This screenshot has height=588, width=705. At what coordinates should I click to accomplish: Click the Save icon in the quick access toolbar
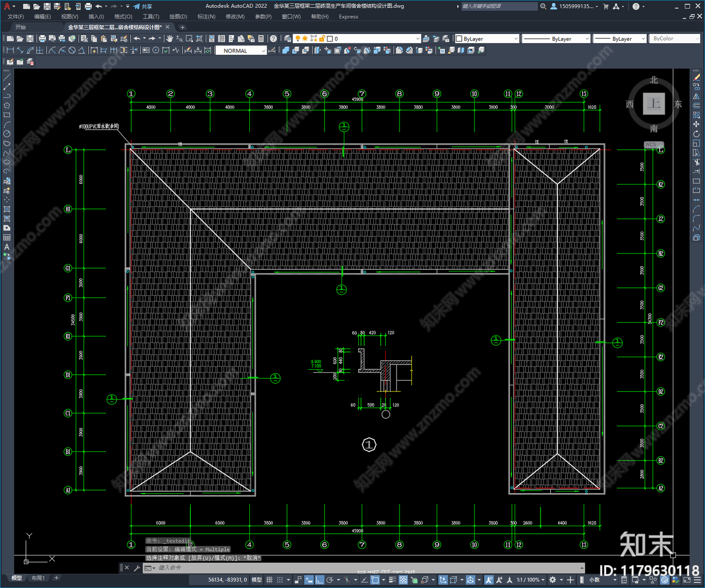tap(47, 6)
